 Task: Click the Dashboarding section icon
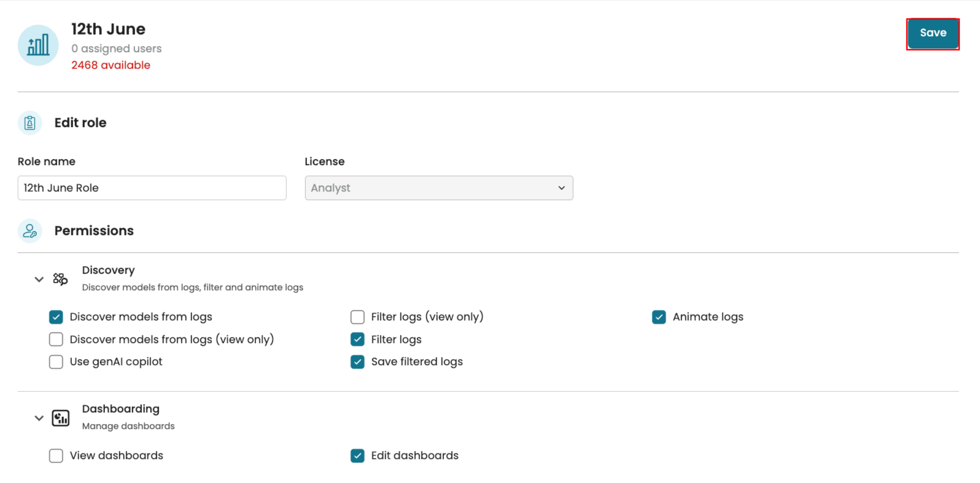tap(60, 418)
